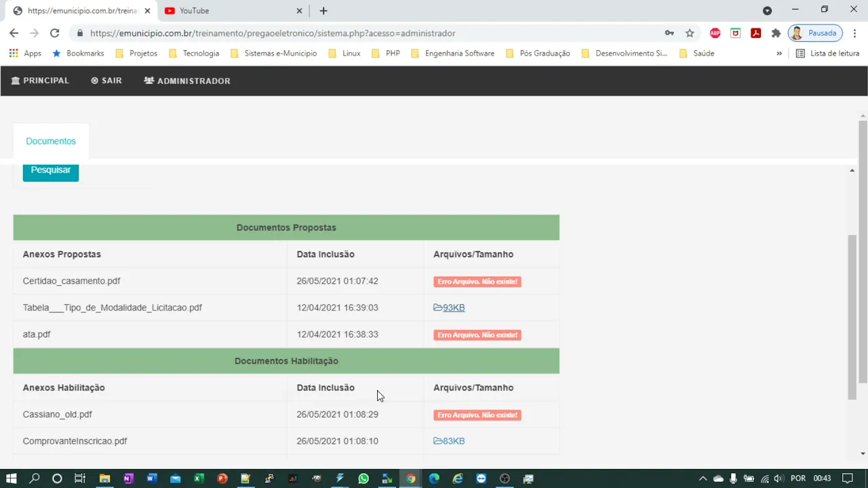Click the browser address bar URL

tap(273, 33)
